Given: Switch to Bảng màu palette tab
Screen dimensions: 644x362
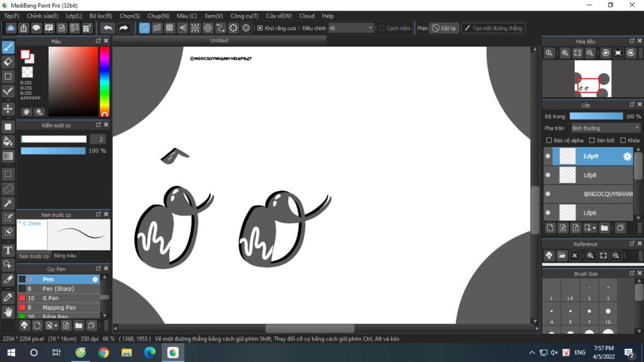Looking at the screenshot, I should [65, 256].
